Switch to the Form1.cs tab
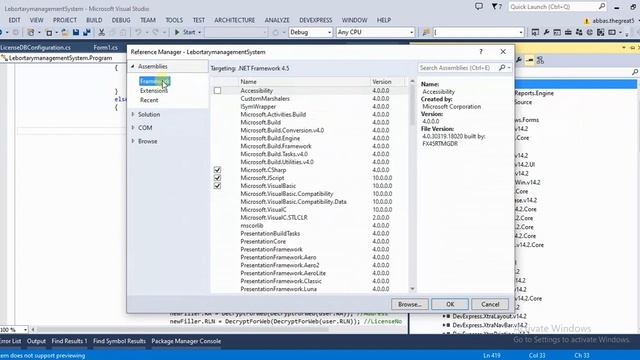The image size is (640, 360). [x=105, y=47]
